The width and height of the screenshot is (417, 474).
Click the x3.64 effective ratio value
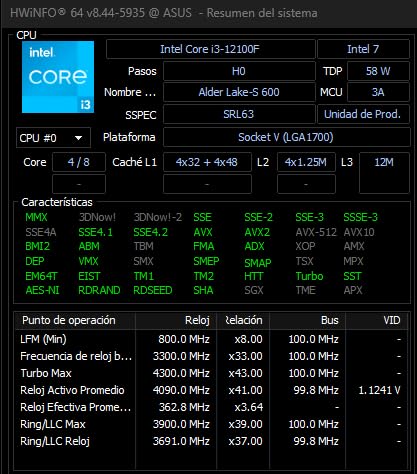click(x=249, y=407)
